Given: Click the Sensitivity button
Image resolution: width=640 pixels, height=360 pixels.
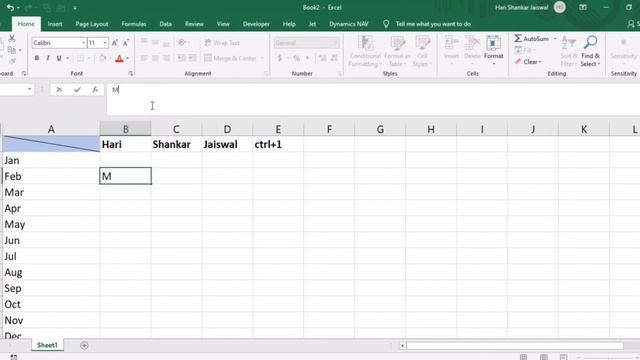Looking at the screenshot, I should (x=623, y=51).
